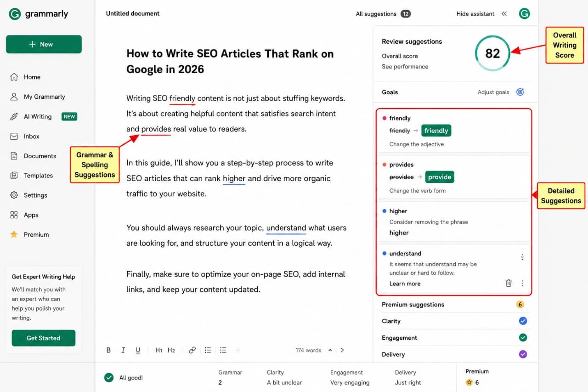Click the Adjust goals target icon
This screenshot has width=588, height=392.
[x=520, y=92]
